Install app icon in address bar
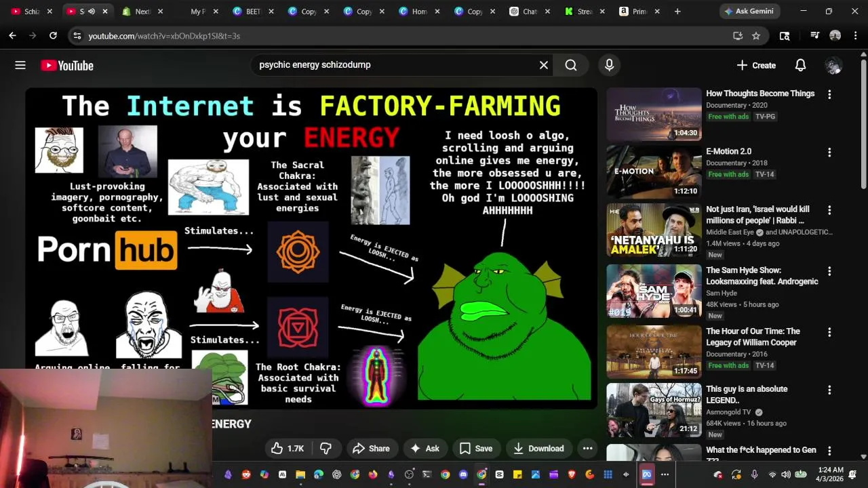 point(738,36)
